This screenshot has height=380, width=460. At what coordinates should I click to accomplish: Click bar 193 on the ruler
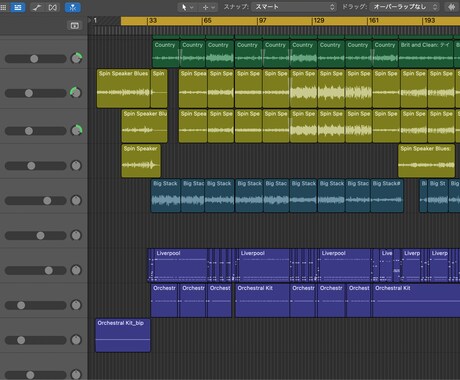click(429, 21)
